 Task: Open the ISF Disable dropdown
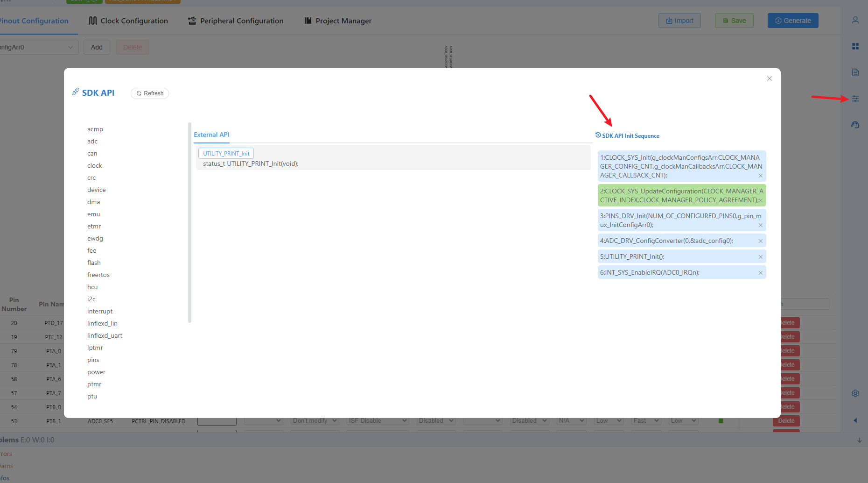[x=378, y=421]
